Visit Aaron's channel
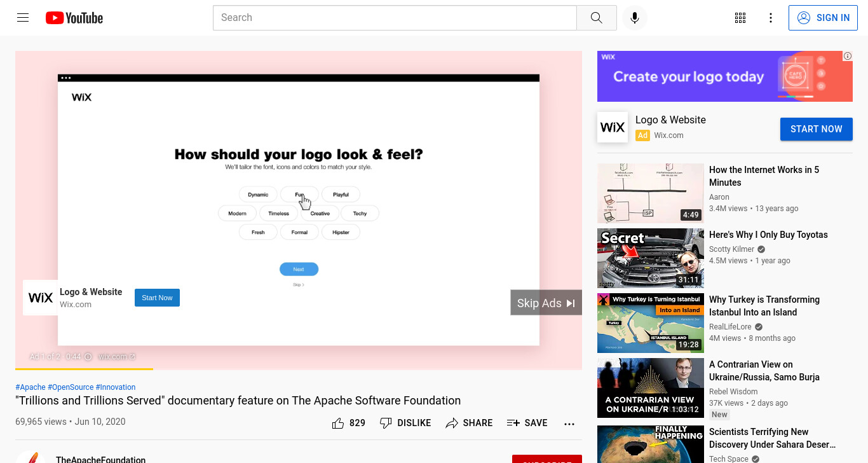The height and width of the screenshot is (463, 868). (x=719, y=197)
